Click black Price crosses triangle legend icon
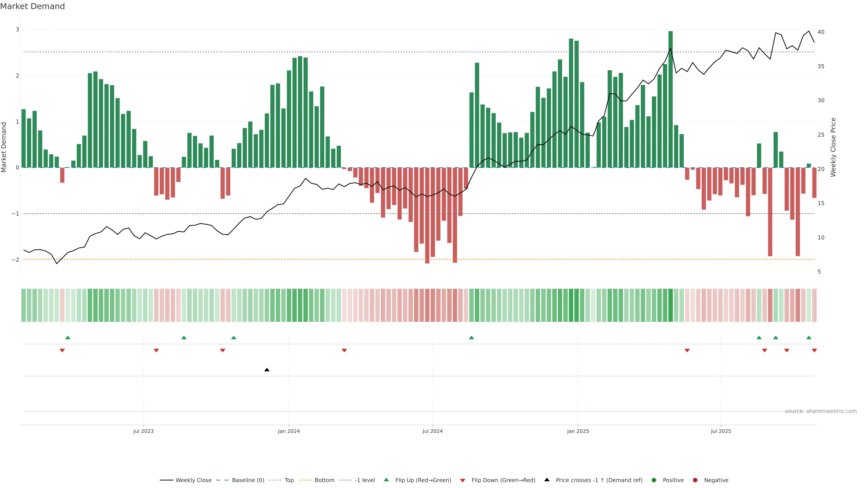 pyautogui.click(x=547, y=480)
